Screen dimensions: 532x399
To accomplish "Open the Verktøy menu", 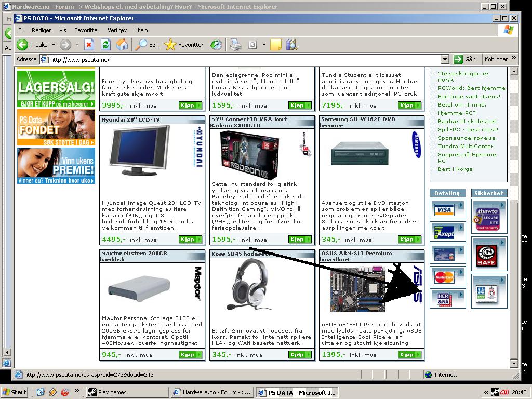I will coord(117,30).
